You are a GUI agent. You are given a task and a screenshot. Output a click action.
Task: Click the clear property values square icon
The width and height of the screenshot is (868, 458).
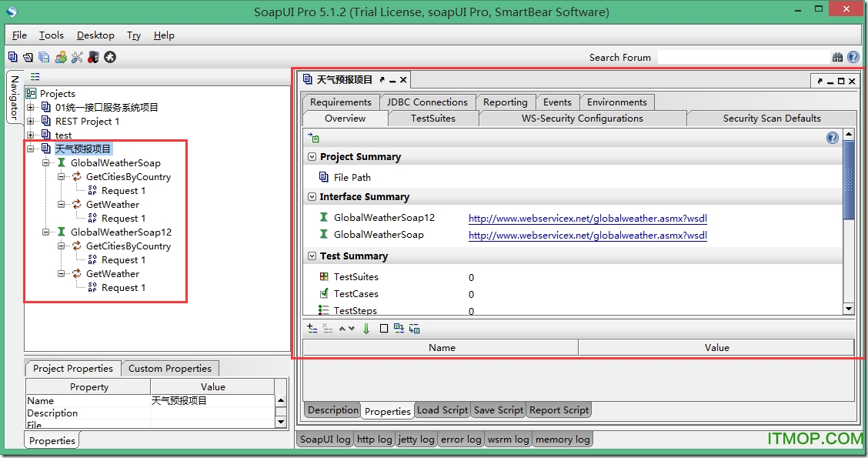click(x=384, y=329)
